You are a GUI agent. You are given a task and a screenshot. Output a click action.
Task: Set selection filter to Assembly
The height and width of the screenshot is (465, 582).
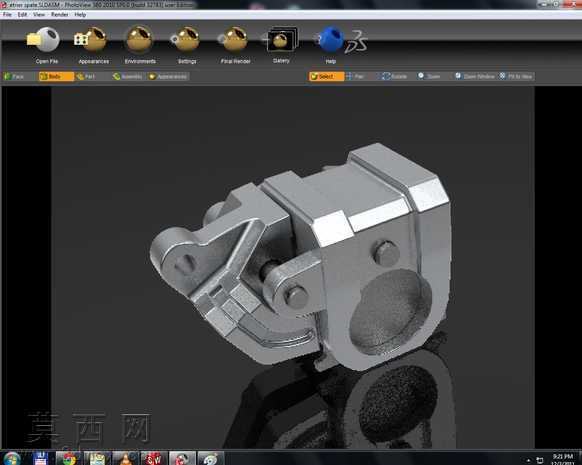128,76
